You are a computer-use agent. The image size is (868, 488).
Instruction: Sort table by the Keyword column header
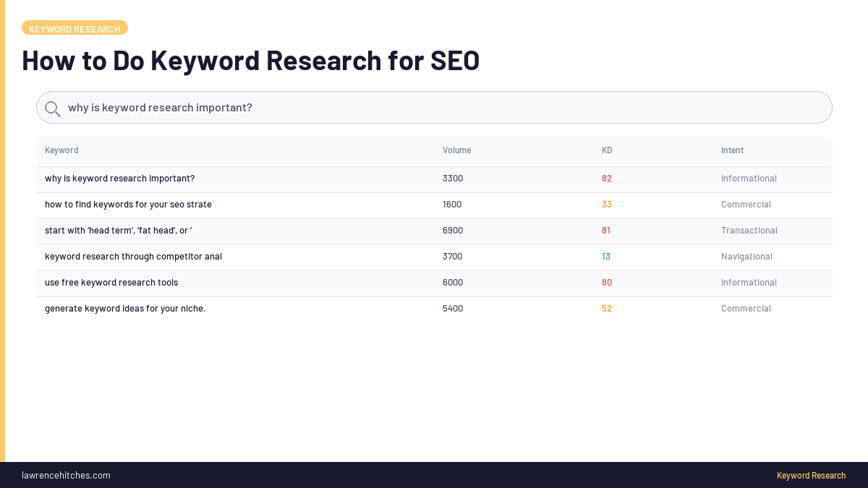[x=61, y=150]
